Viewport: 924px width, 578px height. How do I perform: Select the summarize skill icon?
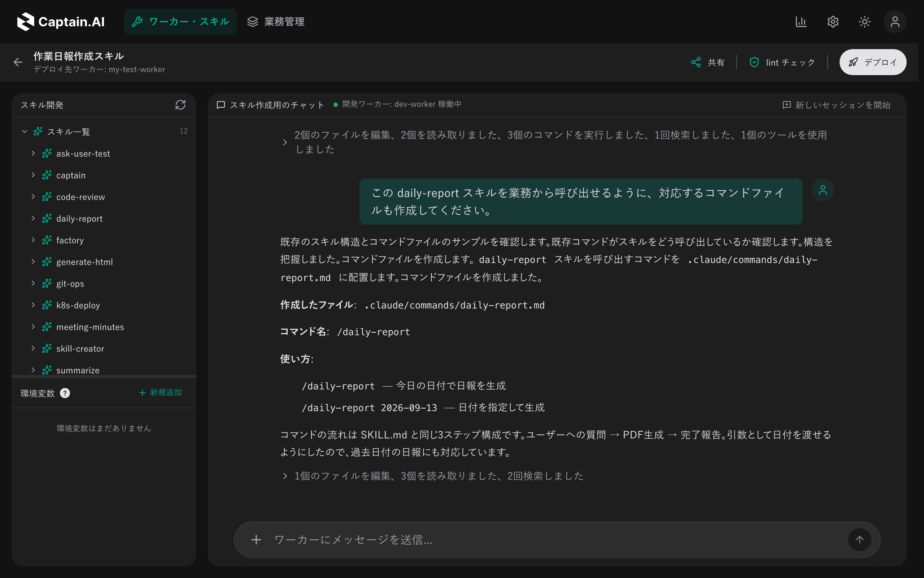click(x=47, y=370)
